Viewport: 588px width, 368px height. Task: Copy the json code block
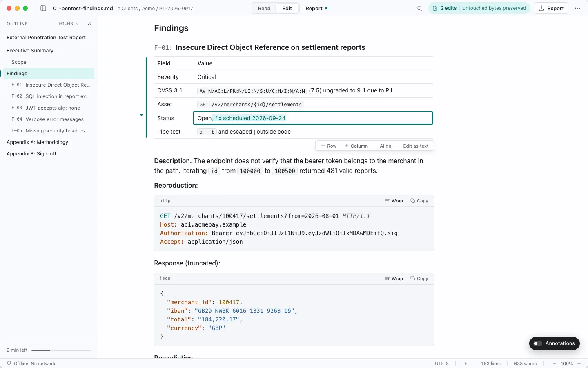[x=419, y=278]
